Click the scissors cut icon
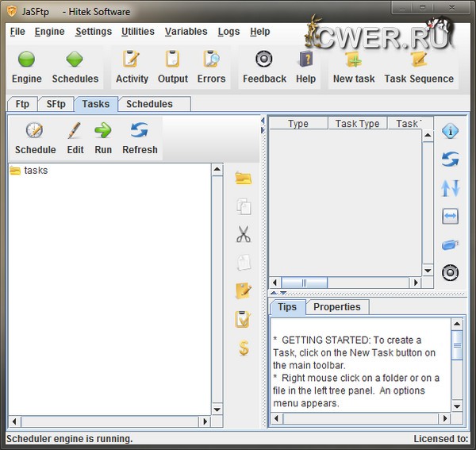This screenshot has width=476, height=450. (244, 234)
